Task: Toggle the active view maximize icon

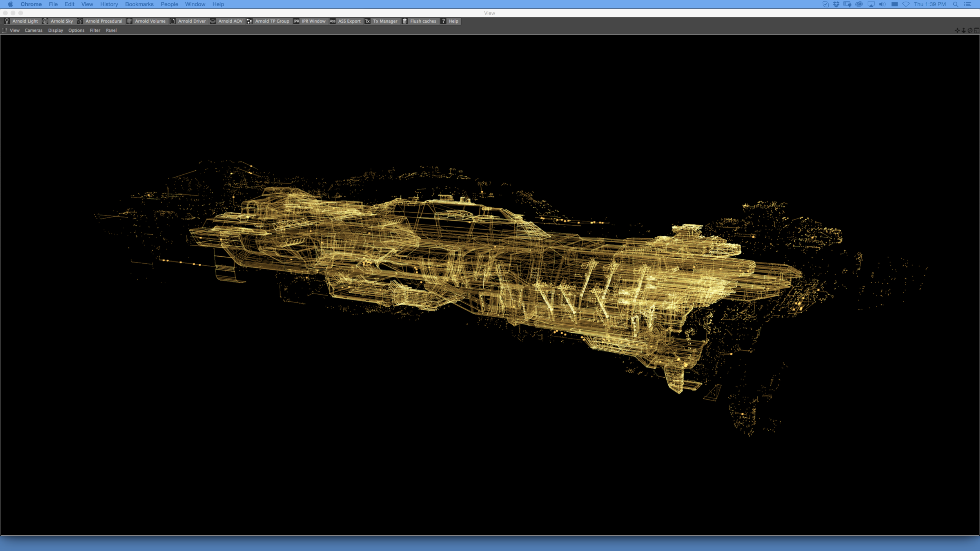Action: (x=976, y=30)
